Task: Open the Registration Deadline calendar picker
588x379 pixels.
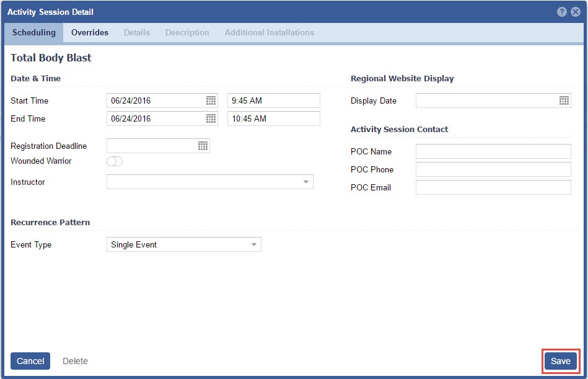Action: pos(203,146)
